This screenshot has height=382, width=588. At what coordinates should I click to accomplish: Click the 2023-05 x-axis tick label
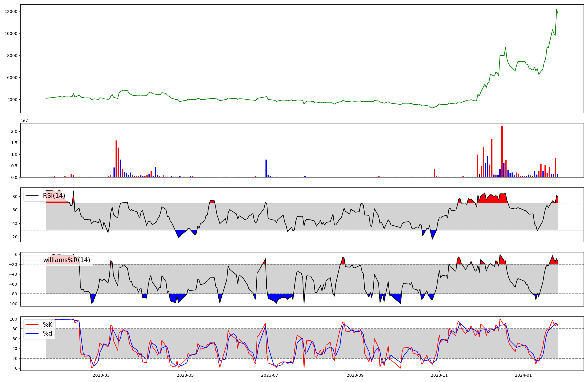click(x=186, y=375)
